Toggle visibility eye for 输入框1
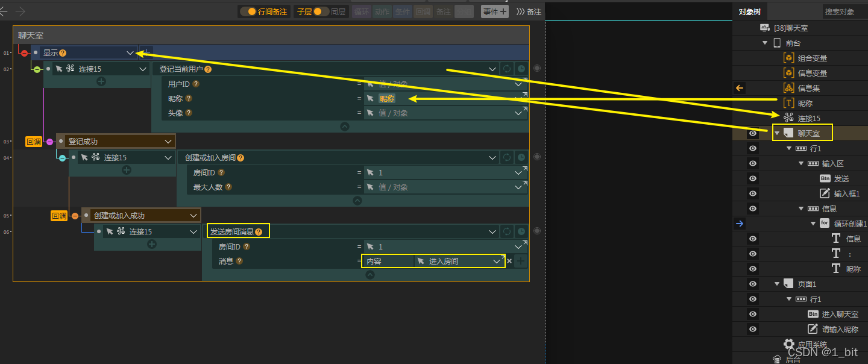 click(753, 193)
